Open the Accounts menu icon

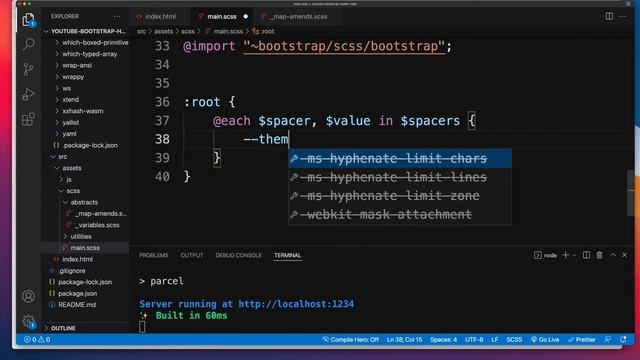[x=28, y=296]
